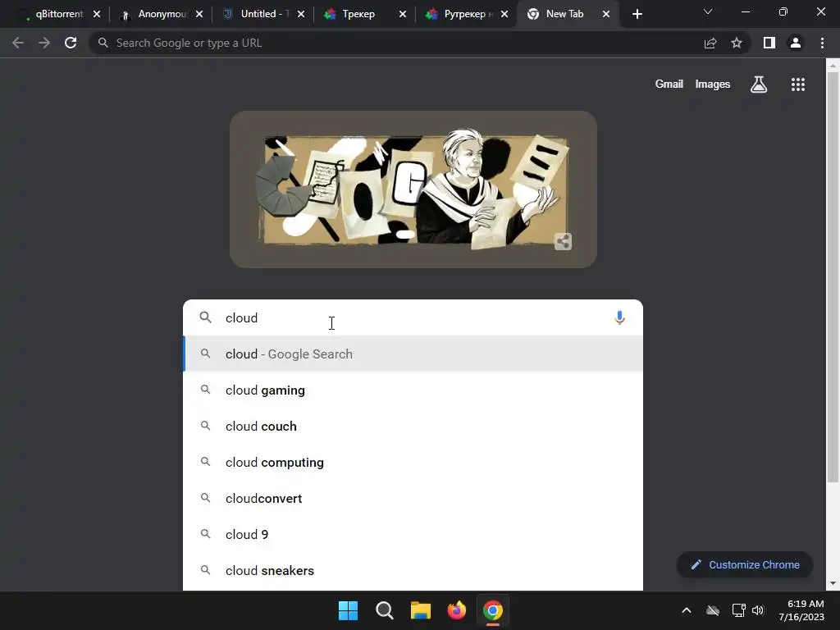Click the Chrome taskbar icon
Image resolution: width=840 pixels, height=630 pixels.
click(x=493, y=610)
